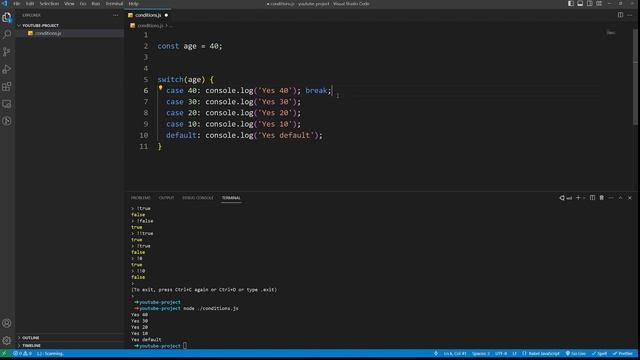Select the conditions.js editor tab
The image size is (640, 360).
pyautogui.click(x=148, y=15)
